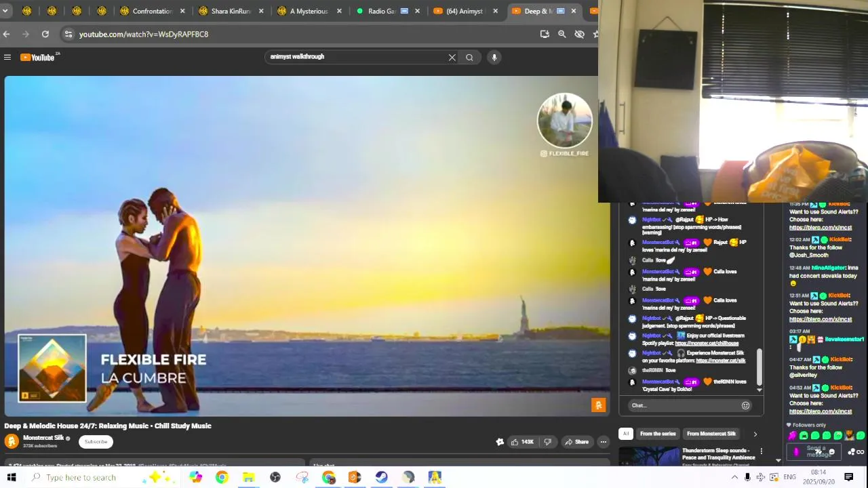Switch to the 'A Mysterious' browser tab
Viewport: 868px width, 488px height.
point(309,11)
